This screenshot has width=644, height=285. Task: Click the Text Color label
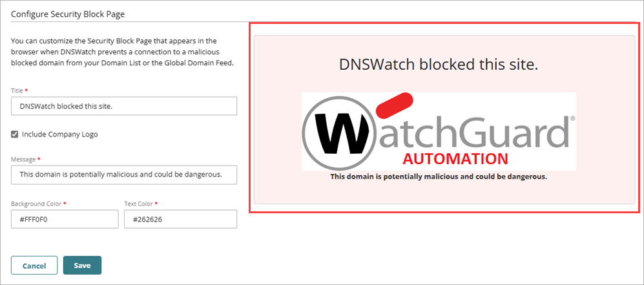click(141, 204)
